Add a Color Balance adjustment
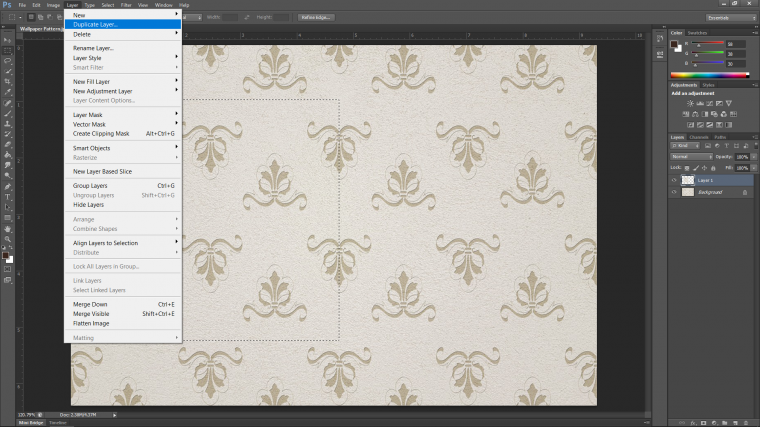Screen dimensions: 760x427 click(x=695, y=114)
